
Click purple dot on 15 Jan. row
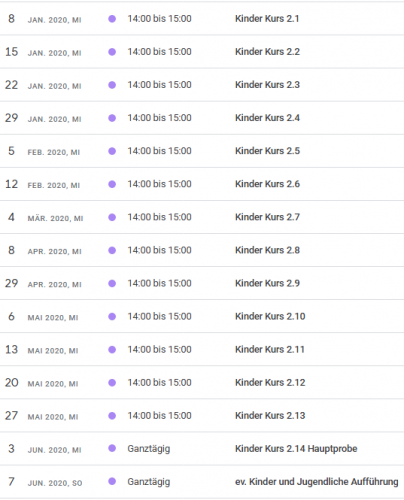(x=112, y=52)
